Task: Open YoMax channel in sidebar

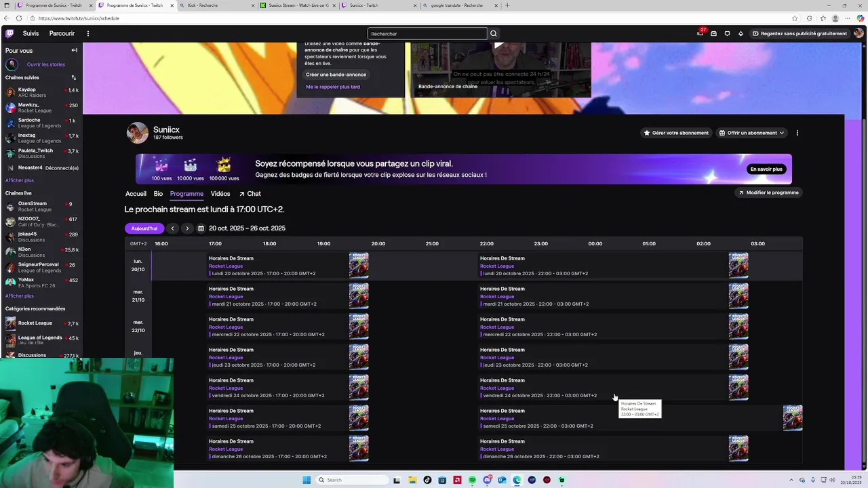Action: (x=41, y=283)
